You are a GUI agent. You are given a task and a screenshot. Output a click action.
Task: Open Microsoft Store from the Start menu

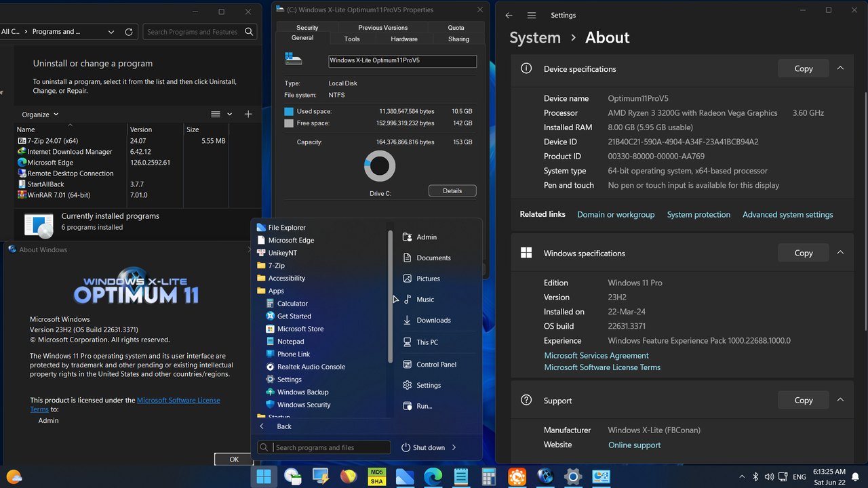click(x=300, y=328)
